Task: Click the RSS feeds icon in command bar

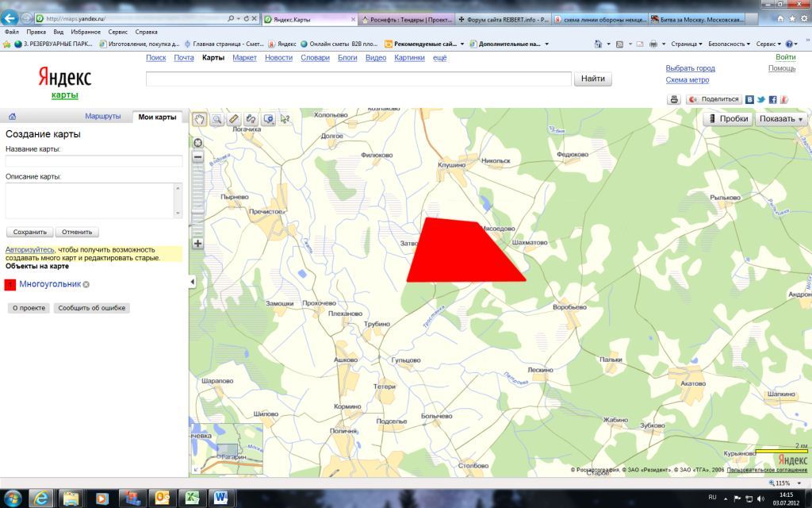Action: (x=619, y=44)
